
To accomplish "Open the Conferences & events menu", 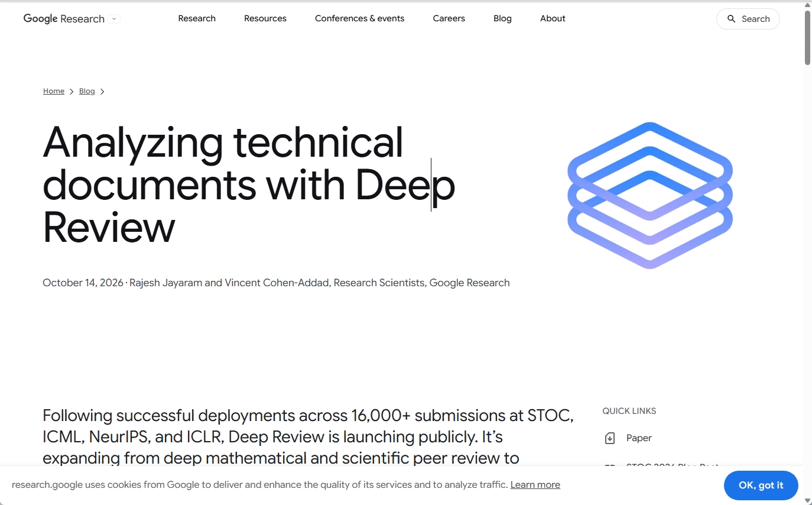I will (360, 18).
